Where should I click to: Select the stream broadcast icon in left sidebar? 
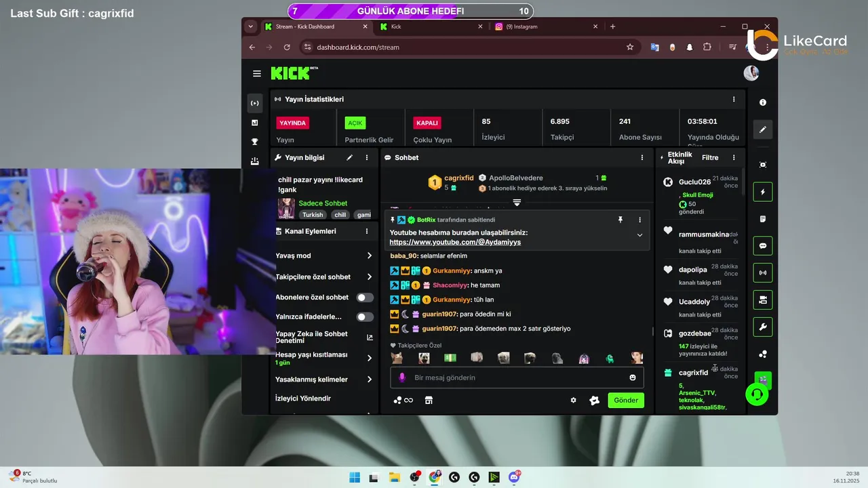[255, 103]
